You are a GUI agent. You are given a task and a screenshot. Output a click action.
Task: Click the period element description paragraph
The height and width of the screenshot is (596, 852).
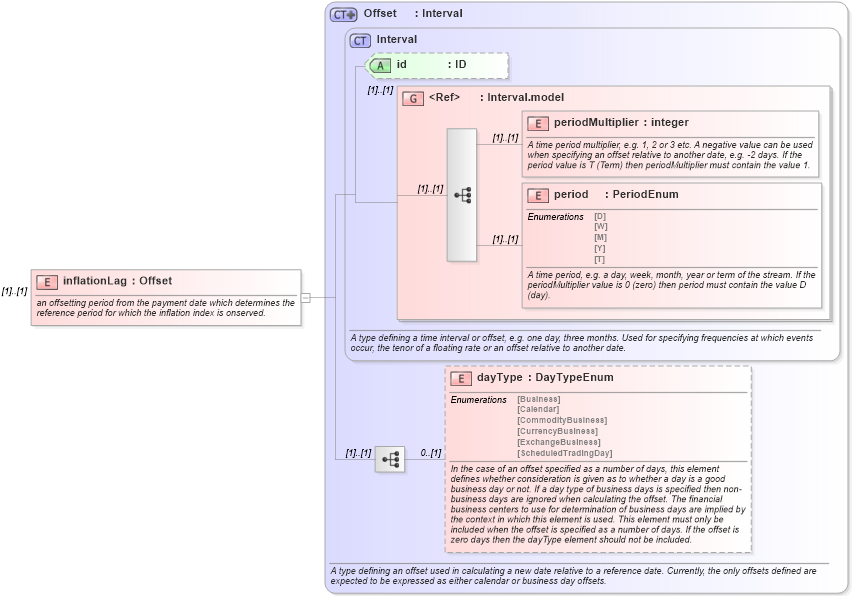(671, 285)
